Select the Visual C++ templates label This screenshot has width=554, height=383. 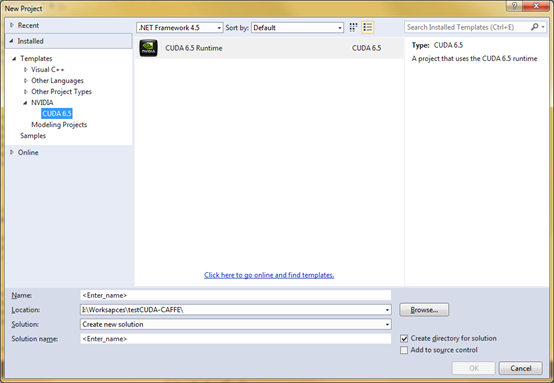point(48,70)
